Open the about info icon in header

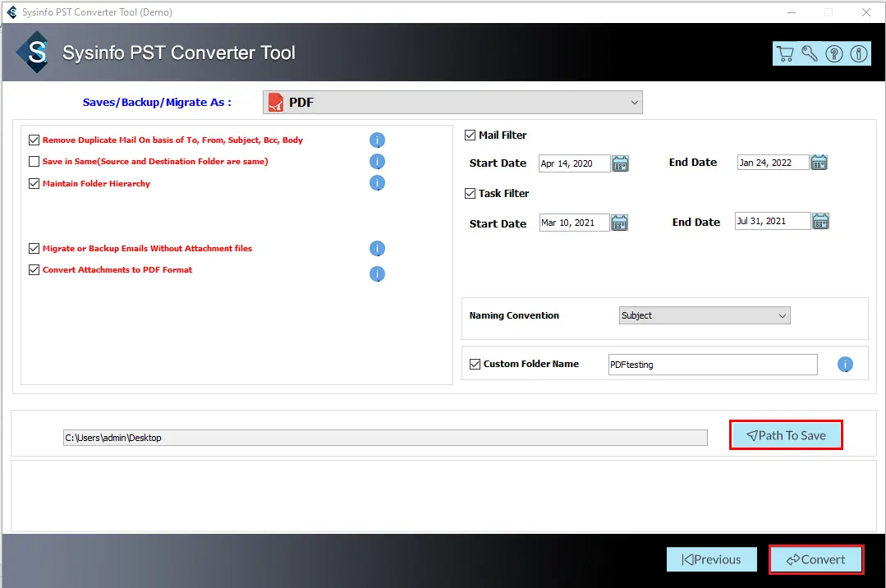[x=859, y=54]
